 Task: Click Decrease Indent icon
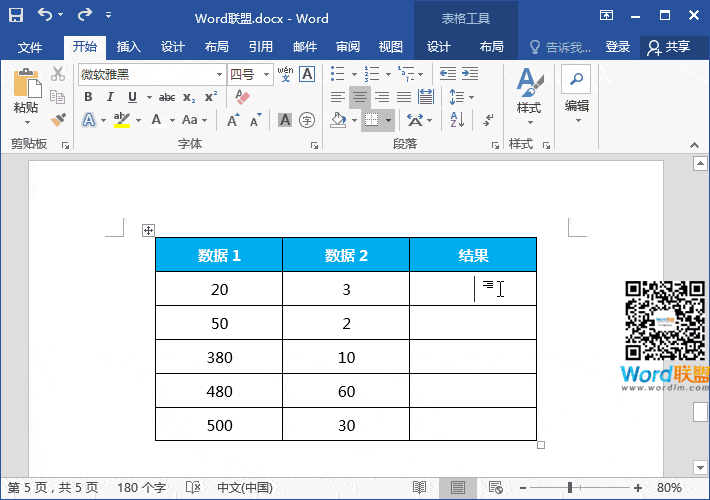tap(448, 73)
